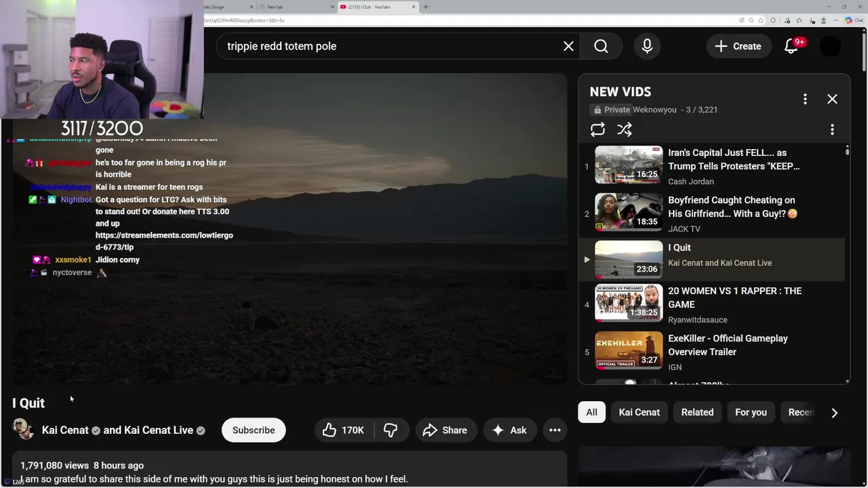The height and width of the screenshot is (488, 868).
Task: Like the video with 170K likes
Action: (344, 430)
